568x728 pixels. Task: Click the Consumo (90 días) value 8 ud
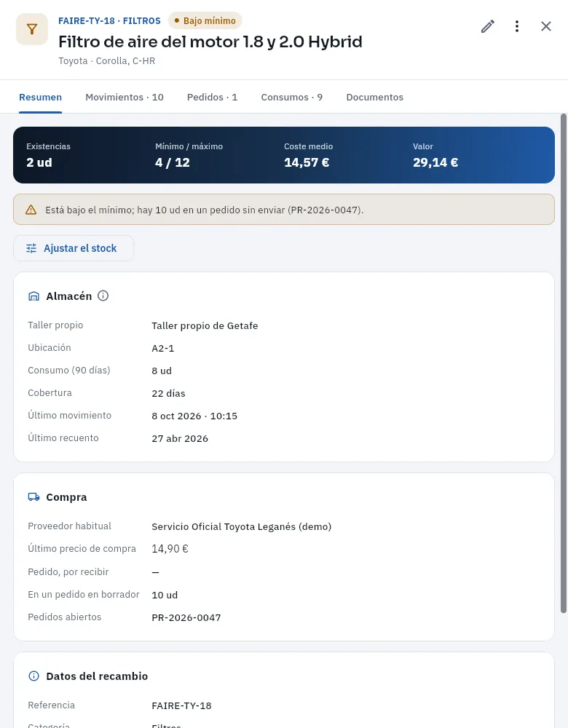[x=162, y=371]
